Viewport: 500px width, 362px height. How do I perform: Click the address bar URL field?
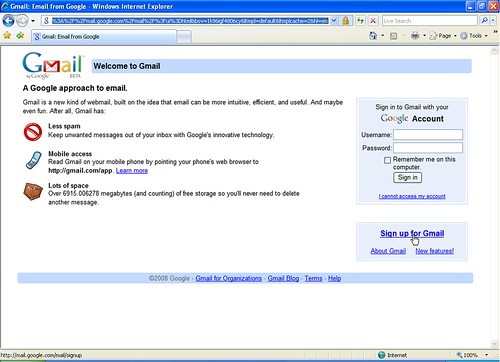[190, 21]
